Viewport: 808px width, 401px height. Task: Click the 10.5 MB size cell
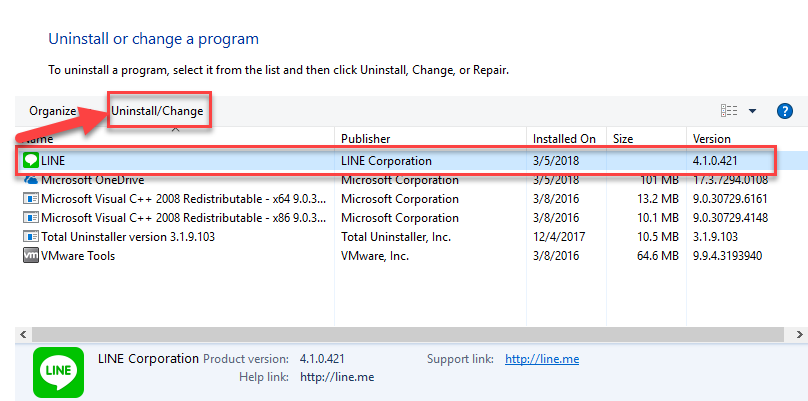click(656, 237)
